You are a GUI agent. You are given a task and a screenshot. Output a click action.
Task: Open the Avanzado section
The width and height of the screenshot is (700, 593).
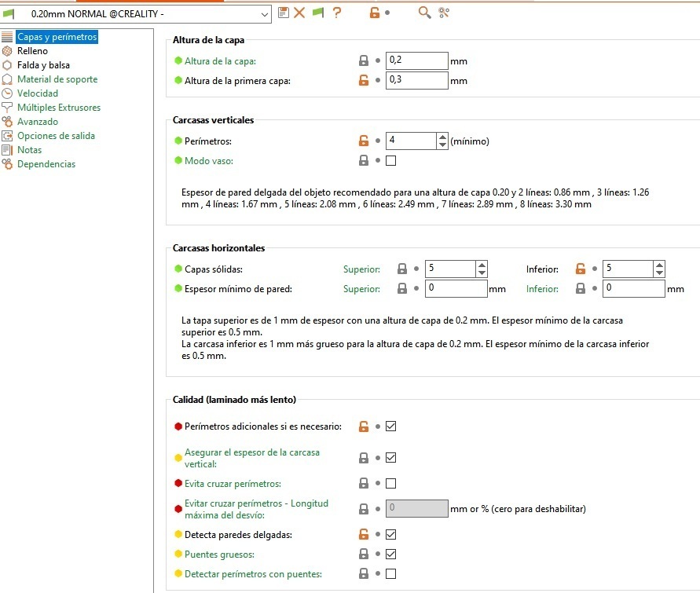(x=38, y=122)
